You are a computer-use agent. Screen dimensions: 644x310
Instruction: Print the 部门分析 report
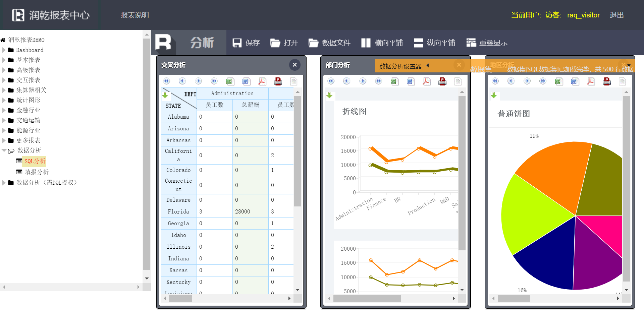point(442,81)
